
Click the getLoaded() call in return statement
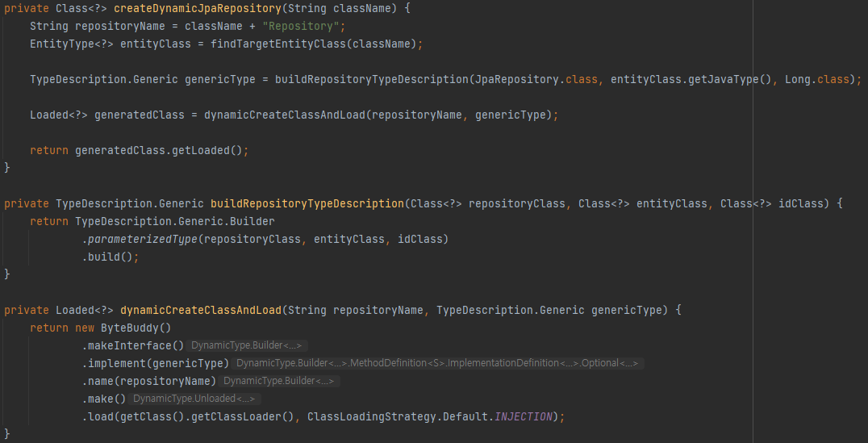pyautogui.click(x=207, y=150)
